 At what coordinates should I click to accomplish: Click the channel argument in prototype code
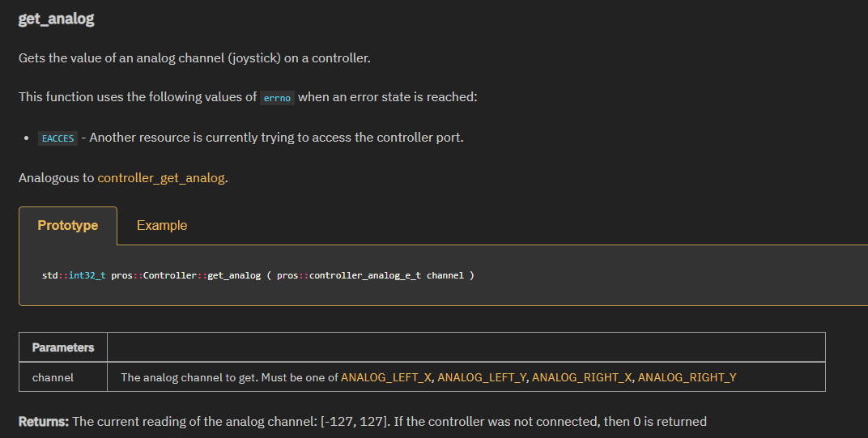click(445, 275)
